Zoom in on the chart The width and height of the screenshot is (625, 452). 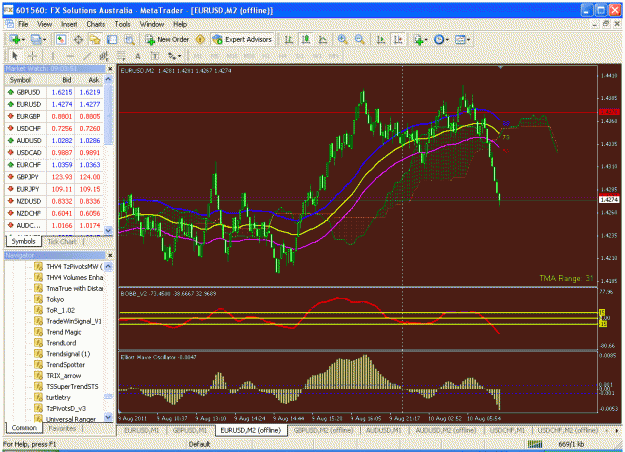pyautogui.click(x=342, y=39)
